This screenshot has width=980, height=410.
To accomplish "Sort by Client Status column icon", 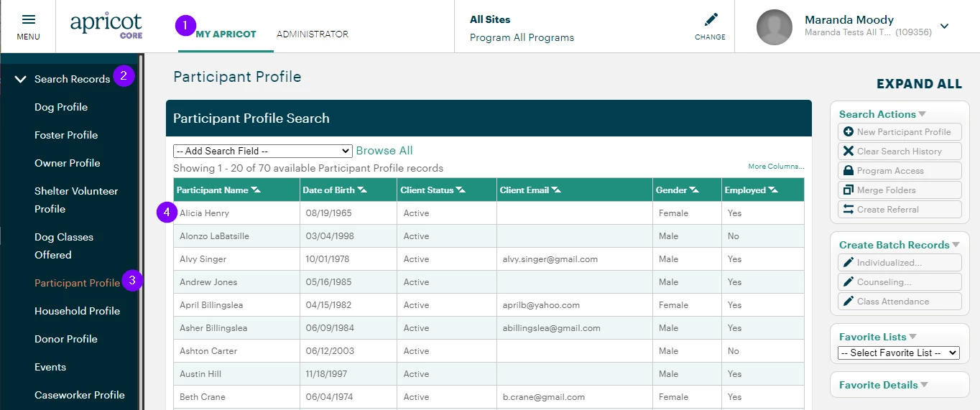I will pyautogui.click(x=461, y=190).
